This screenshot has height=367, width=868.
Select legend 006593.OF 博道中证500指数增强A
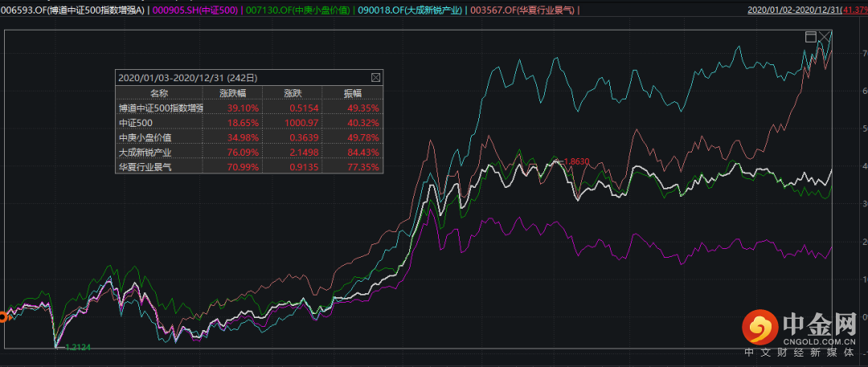[74, 10]
